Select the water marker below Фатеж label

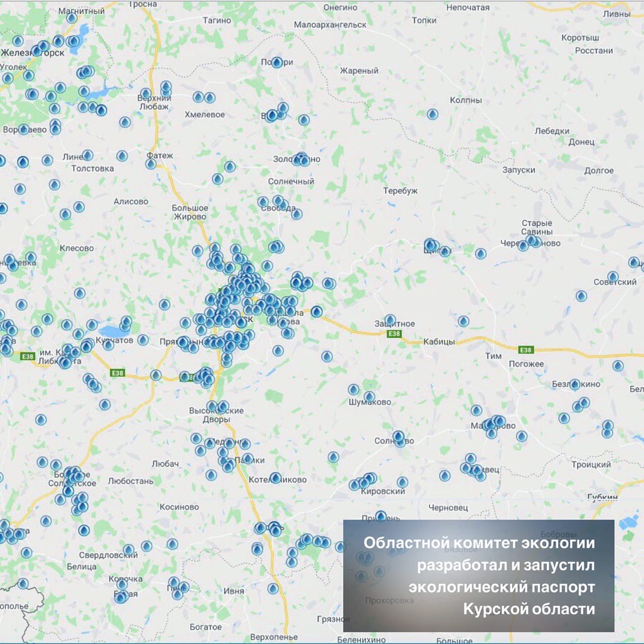(x=151, y=164)
